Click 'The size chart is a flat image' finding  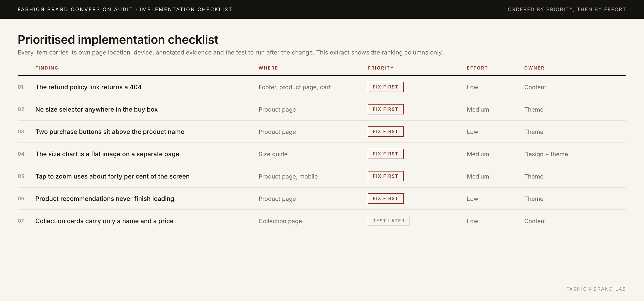(107, 154)
